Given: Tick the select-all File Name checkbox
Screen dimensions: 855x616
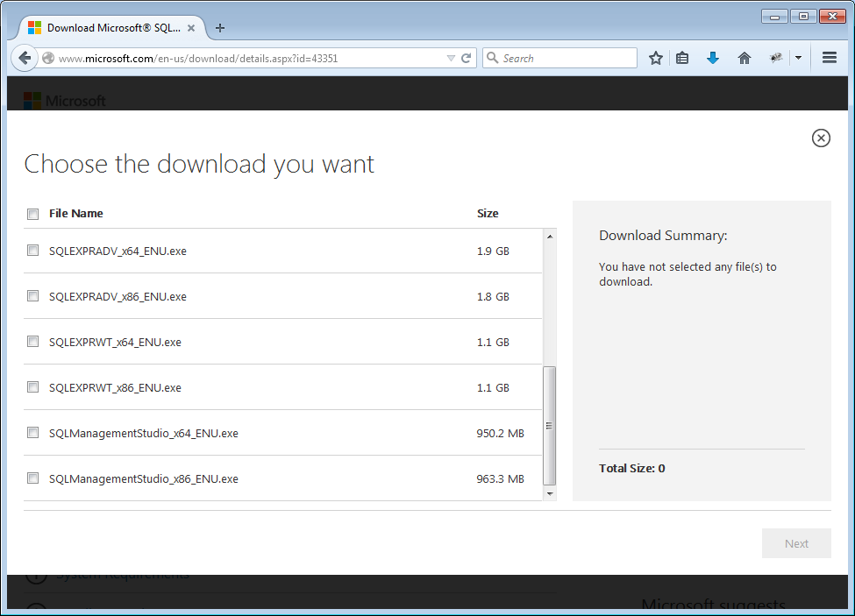Looking at the screenshot, I should click(x=32, y=214).
